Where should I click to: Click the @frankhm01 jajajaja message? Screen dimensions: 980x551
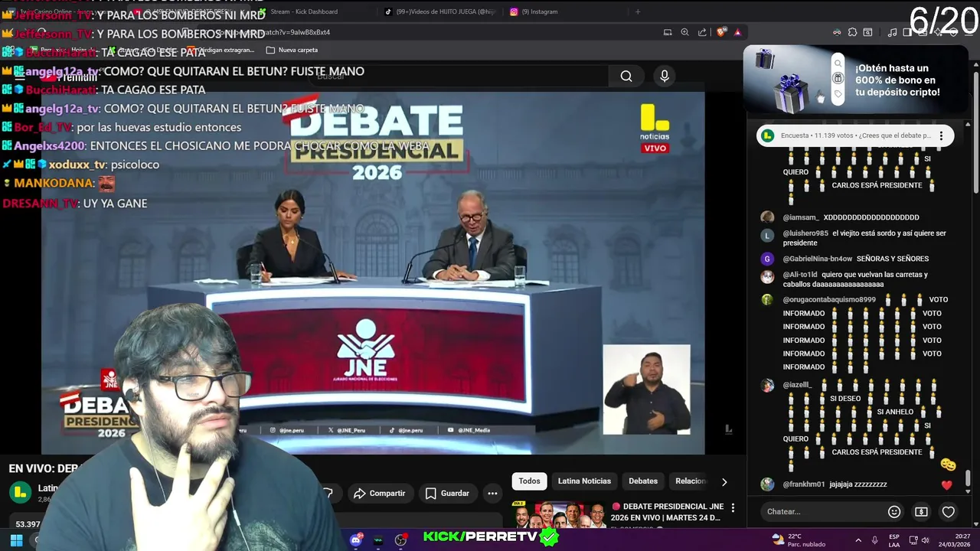coord(835,484)
